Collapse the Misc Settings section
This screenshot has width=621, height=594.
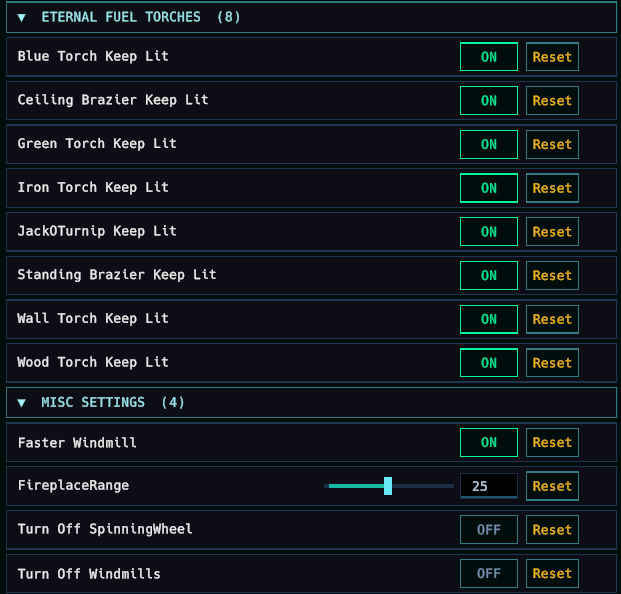click(311, 403)
